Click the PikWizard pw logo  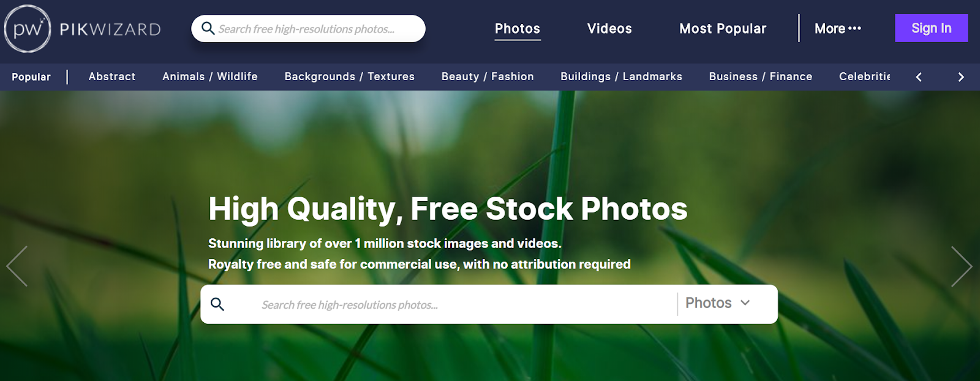[28, 28]
